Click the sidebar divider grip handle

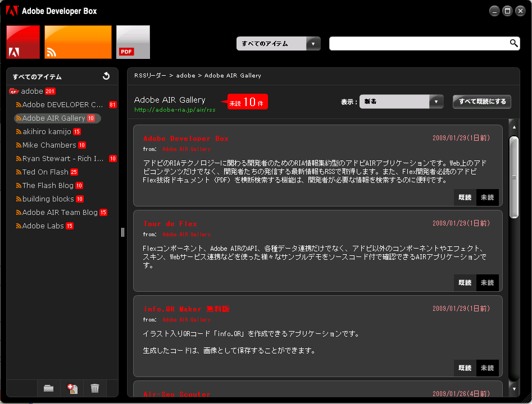coord(123,232)
